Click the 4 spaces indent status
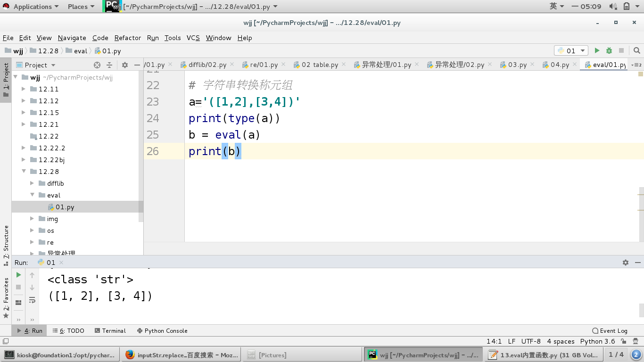 point(561,341)
